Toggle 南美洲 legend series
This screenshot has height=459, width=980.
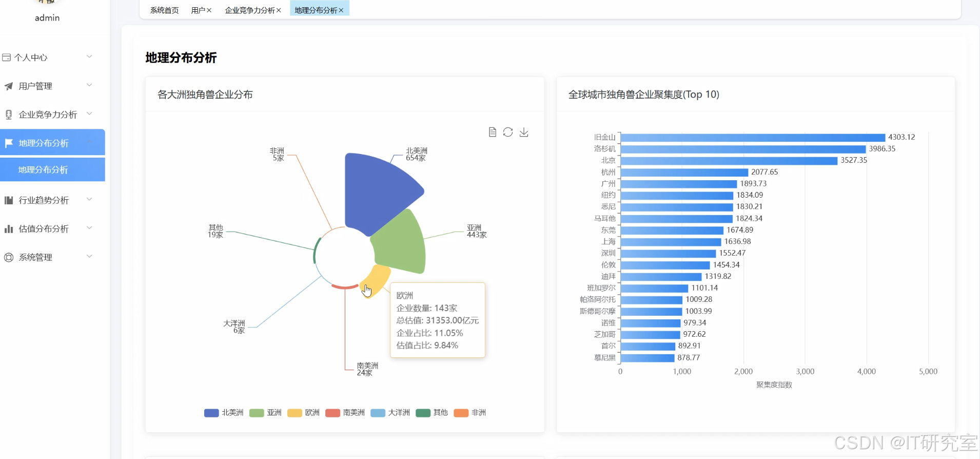pos(345,413)
